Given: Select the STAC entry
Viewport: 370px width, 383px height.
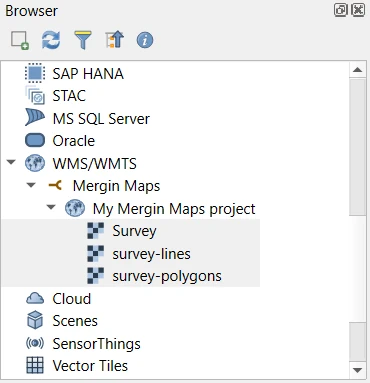Looking at the screenshot, I should [69, 96].
